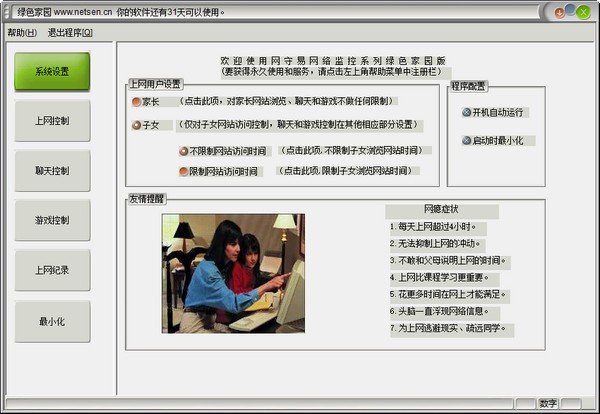Go to 上网控制 section
Image resolution: width=600 pixels, height=414 pixels.
[52, 121]
